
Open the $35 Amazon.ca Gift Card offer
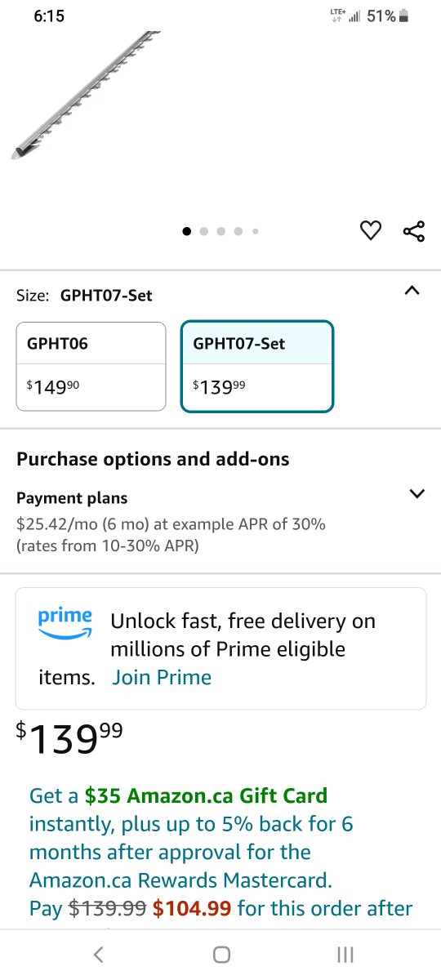206,795
